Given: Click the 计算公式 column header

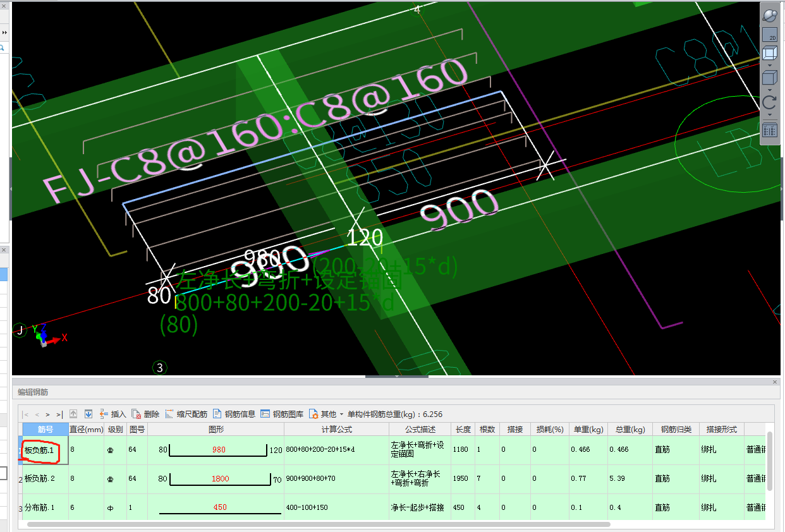Looking at the screenshot, I should pyautogui.click(x=336, y=430).
